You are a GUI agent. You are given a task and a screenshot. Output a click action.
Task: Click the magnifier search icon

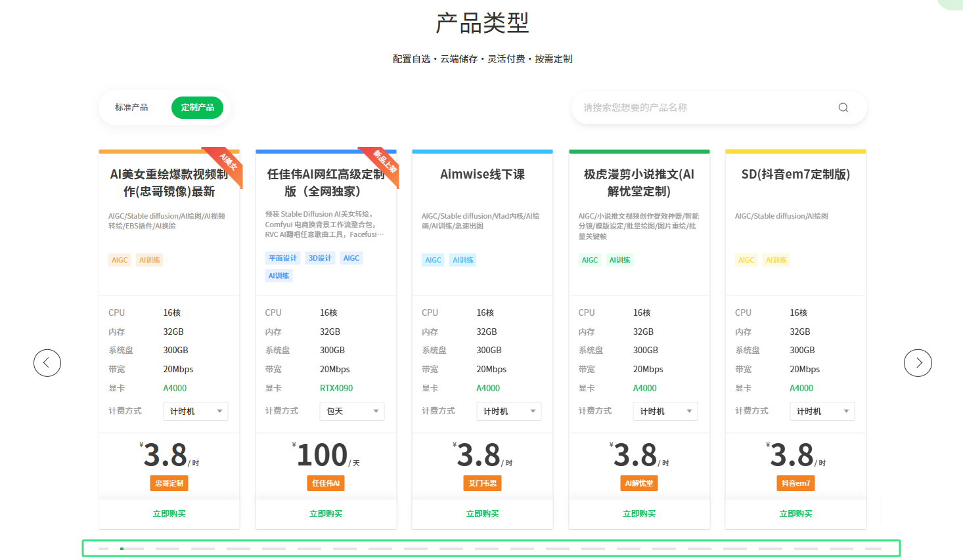(x=843, y=108)
